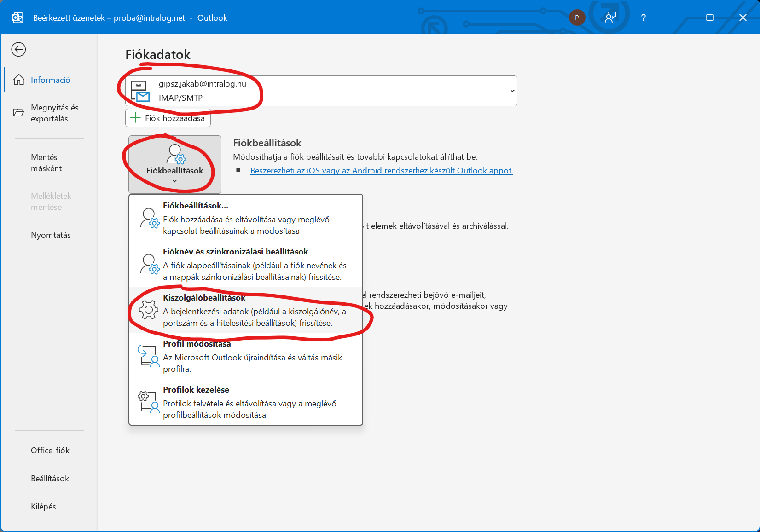Click the Megnyitás és exportálás folder icon
The width and height of the screenshot is (760, 532).
18,113
